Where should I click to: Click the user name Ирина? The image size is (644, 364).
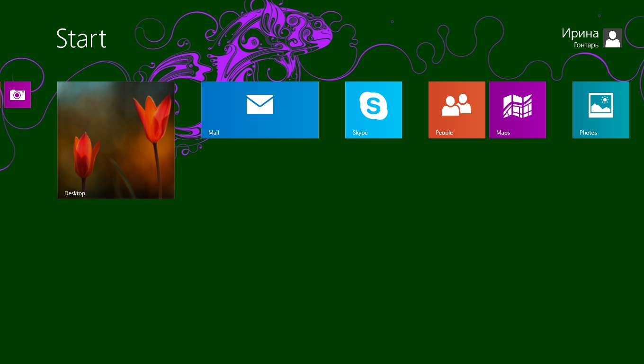click(x=580, y=33)
